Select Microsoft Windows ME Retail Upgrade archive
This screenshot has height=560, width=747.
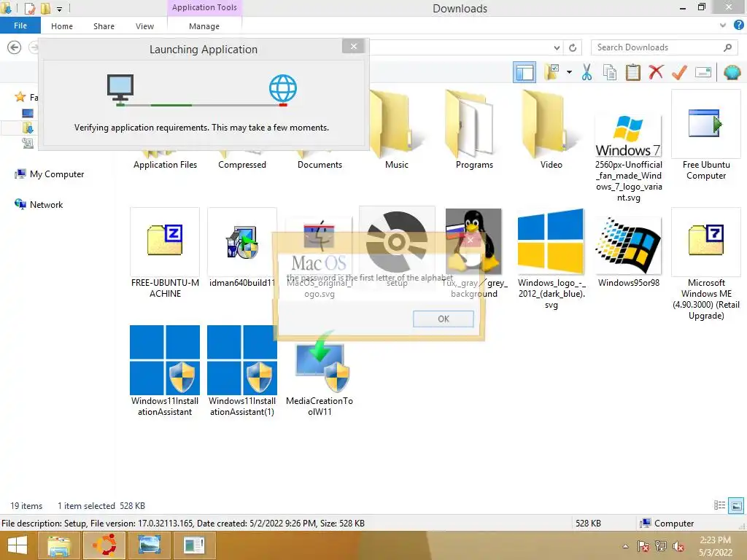706,264
